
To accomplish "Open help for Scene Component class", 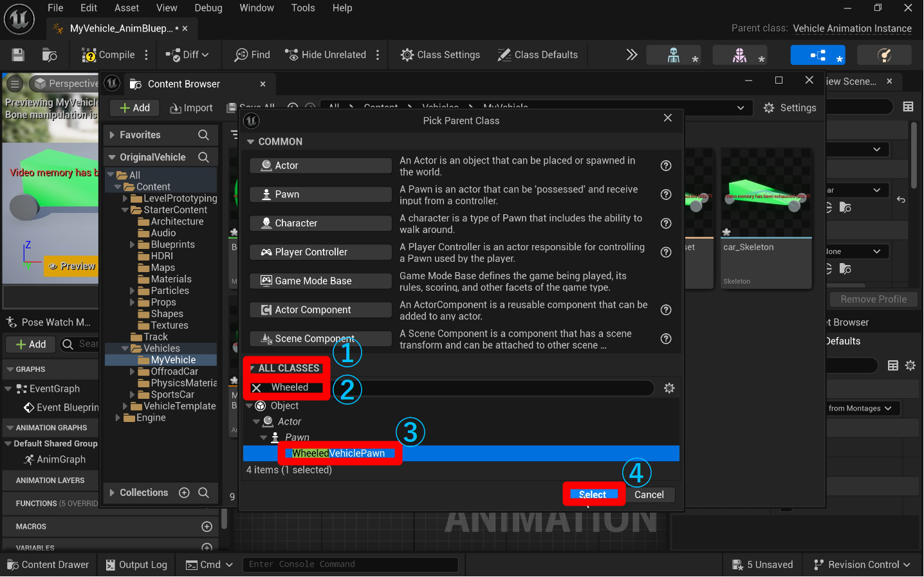I will pyautogui.click(x=666, y=339).
